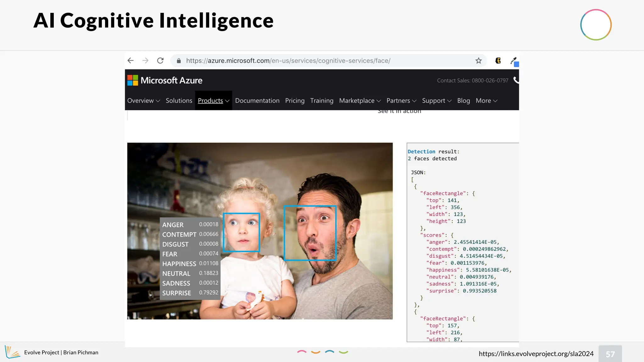Go to the Solutions menu item

tap(179, 101)
